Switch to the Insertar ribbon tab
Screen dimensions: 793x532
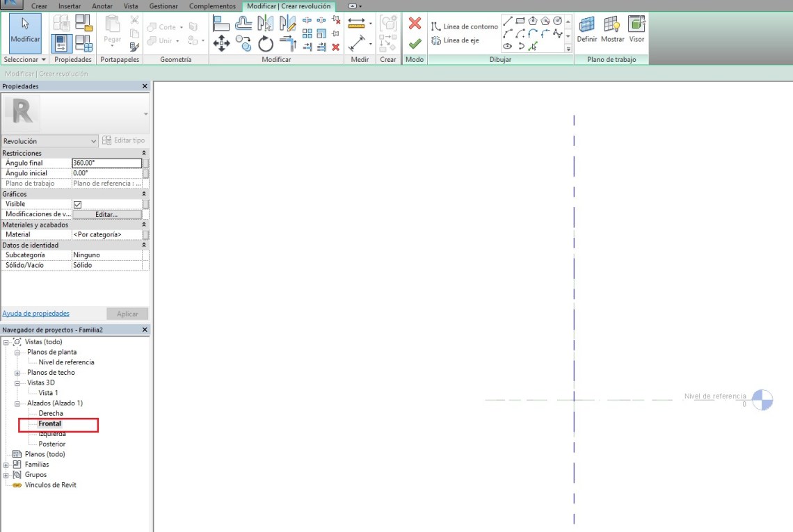[x=70, y=6]
